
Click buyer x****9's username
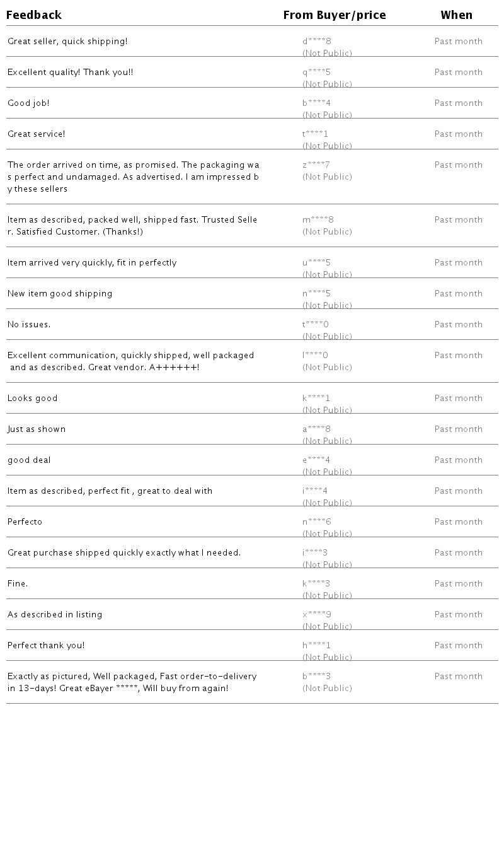point(317,615)
